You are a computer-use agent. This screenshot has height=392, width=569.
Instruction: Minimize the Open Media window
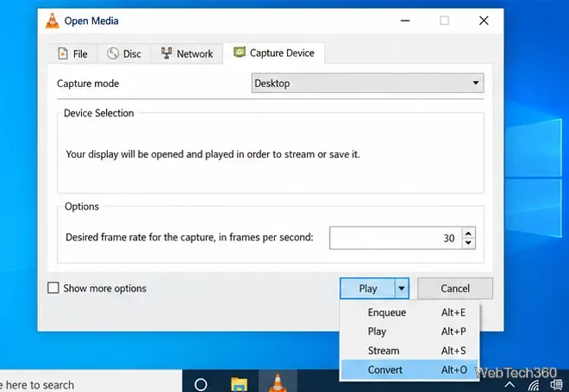click(x=405, y=21)
